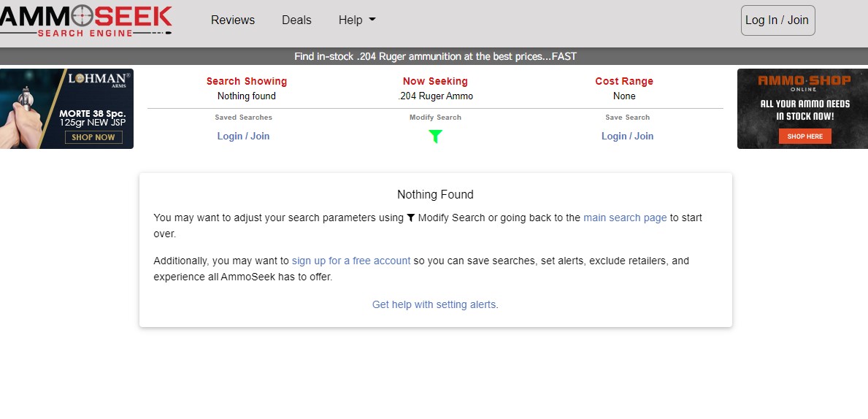
Task: Open Get help with setting alerts
Action: (434, 304)
